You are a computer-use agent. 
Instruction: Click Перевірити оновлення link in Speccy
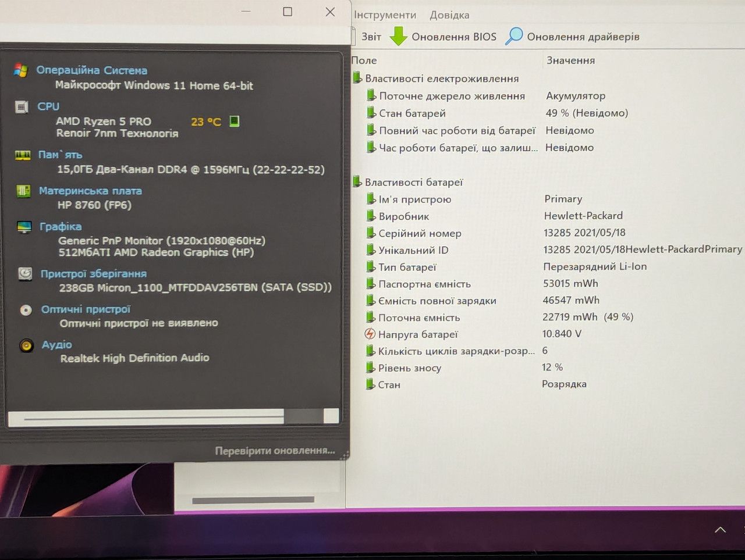pos(275,451)
